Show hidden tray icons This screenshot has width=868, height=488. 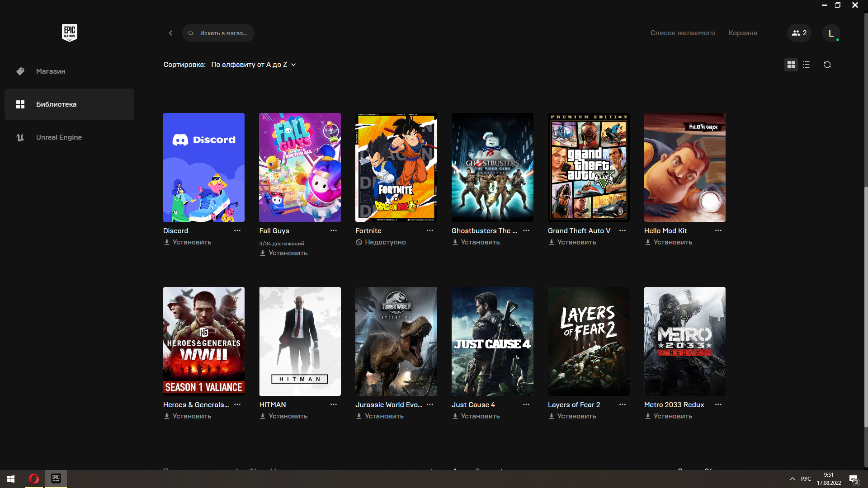tap(792, 479)
